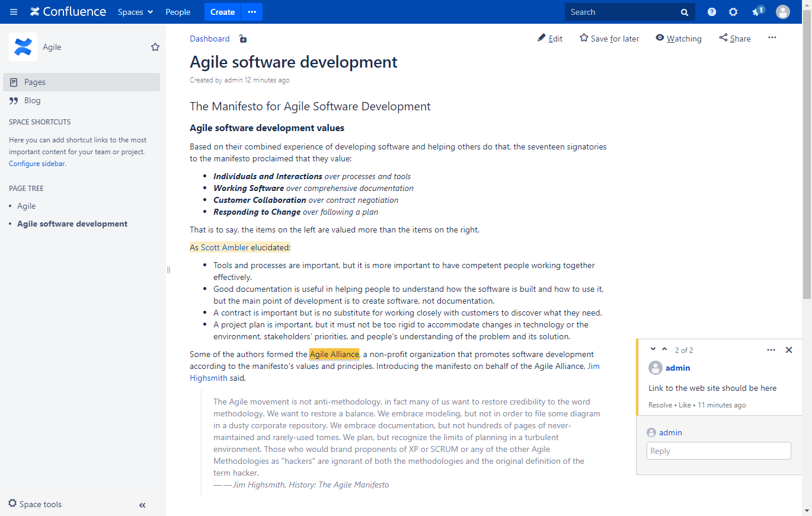Click admin avatar in comment

click(655, 368)
